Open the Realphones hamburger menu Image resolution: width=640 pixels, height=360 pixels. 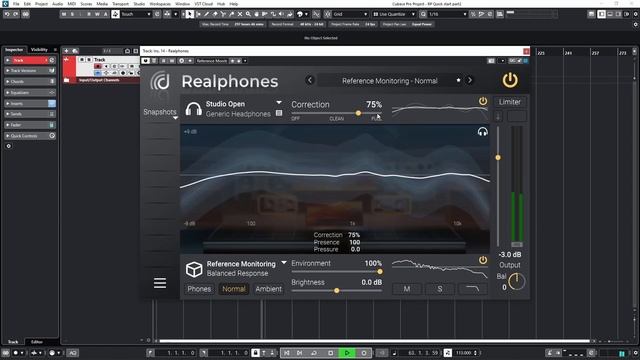click(x=160, y=283)
